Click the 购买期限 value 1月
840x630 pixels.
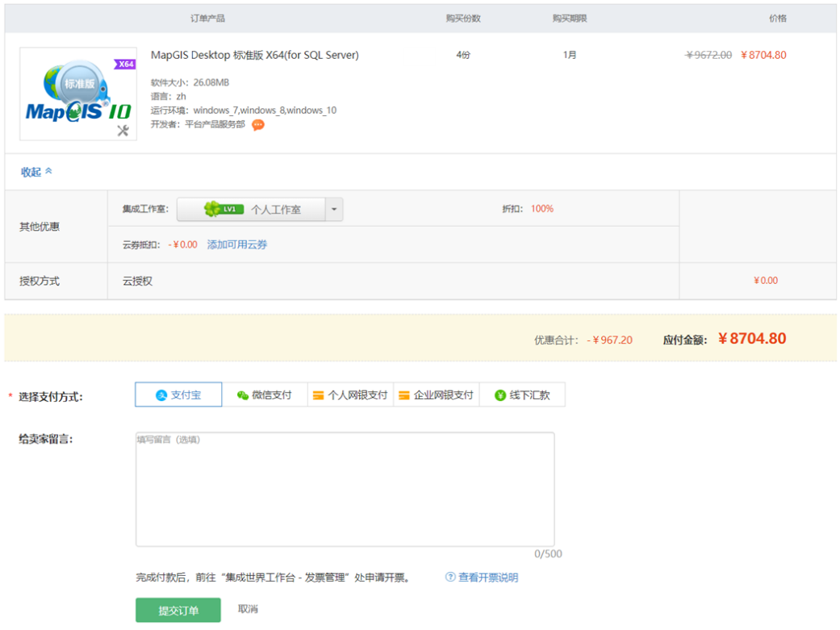570,55
